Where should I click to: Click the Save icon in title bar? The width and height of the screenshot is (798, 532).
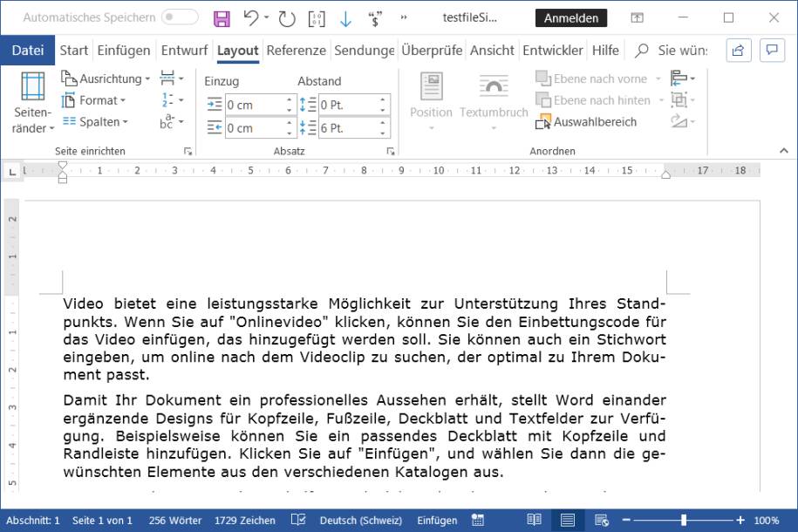pyautogui.click(x=222, y=17)
